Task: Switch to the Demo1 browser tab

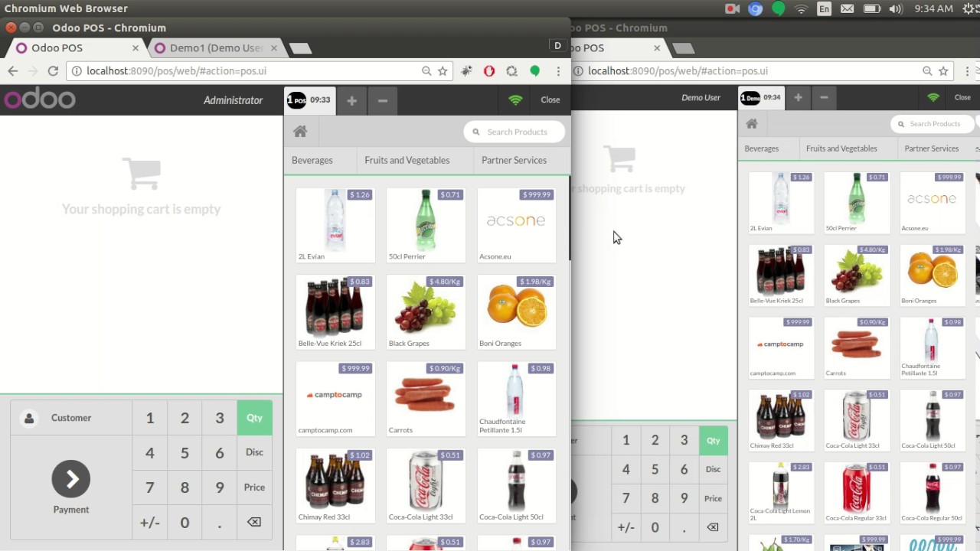Action: point(216,47)
